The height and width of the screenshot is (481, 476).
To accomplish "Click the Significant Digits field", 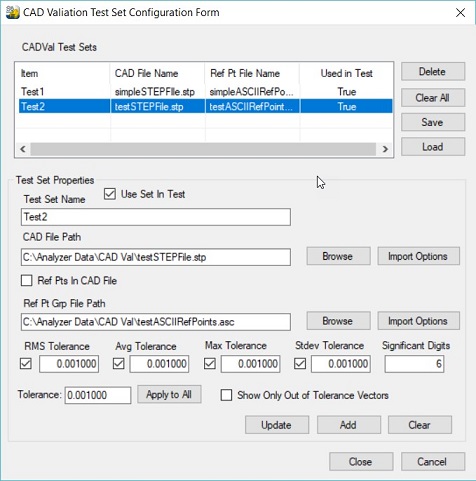I will (414, 364).
